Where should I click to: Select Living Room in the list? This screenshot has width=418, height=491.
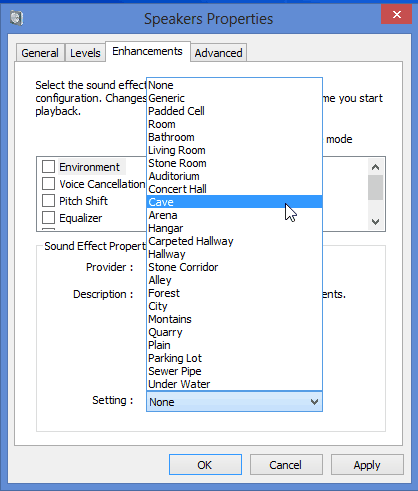coord(234,150)
